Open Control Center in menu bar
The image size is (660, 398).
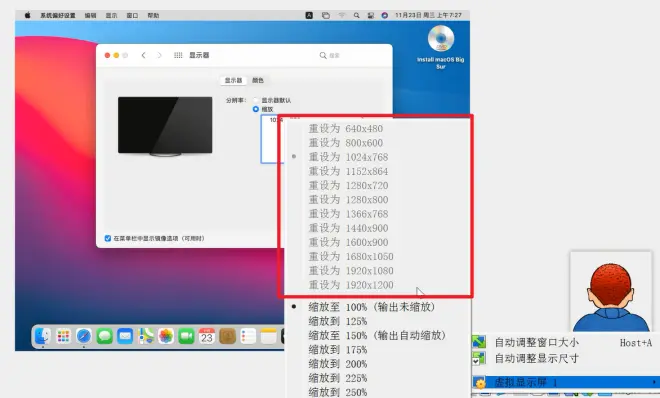(x=370, y=15)
